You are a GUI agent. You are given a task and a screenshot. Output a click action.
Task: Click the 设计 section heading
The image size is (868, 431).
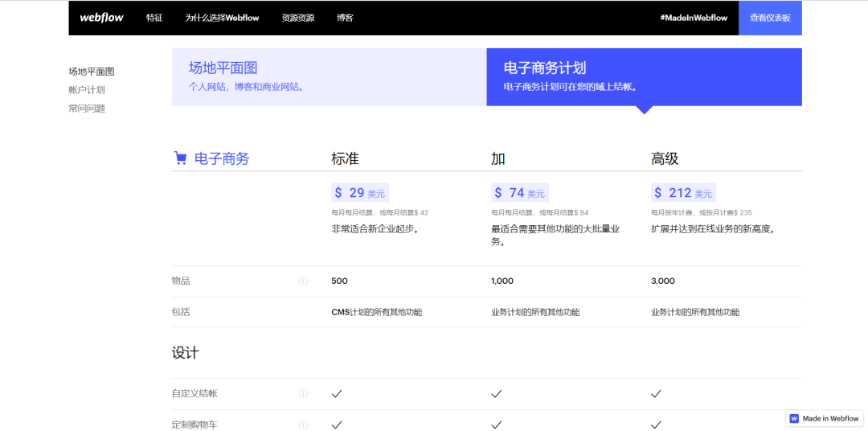coord(186,353)
